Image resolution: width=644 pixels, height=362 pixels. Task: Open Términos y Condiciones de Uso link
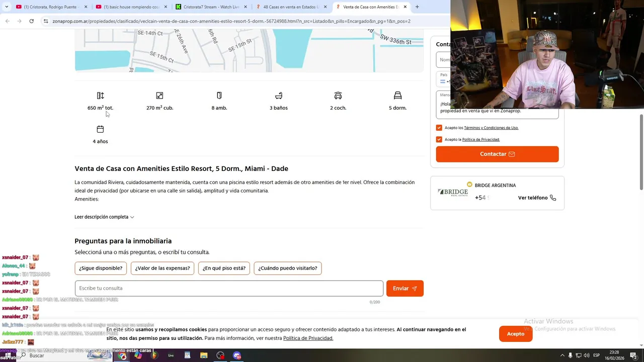491,128
